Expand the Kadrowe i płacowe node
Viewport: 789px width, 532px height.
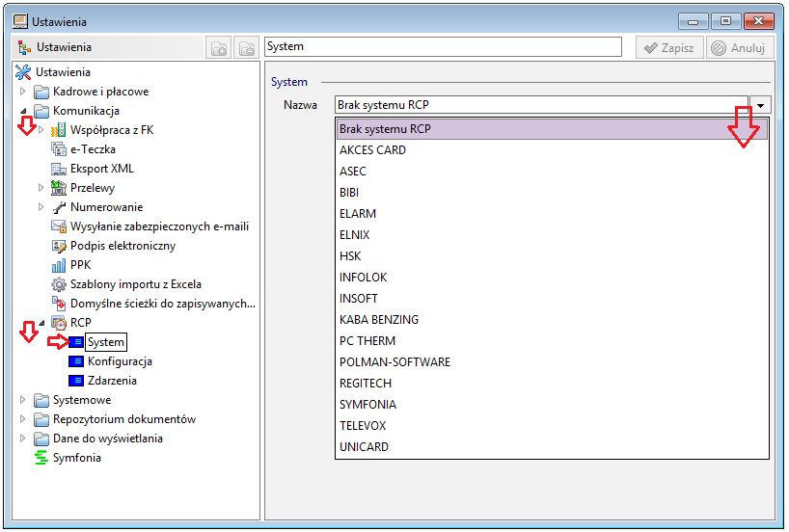pyautogui.click(x=22, y=92)
